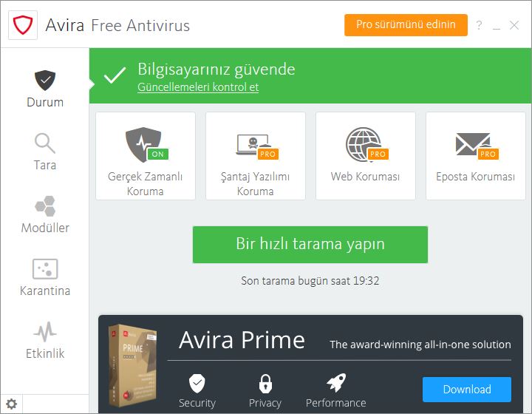Image resolution: width=532 pixels, height=414 pixels.
Task: Select the Tara magnifier icon
Action: click(45, 143)
